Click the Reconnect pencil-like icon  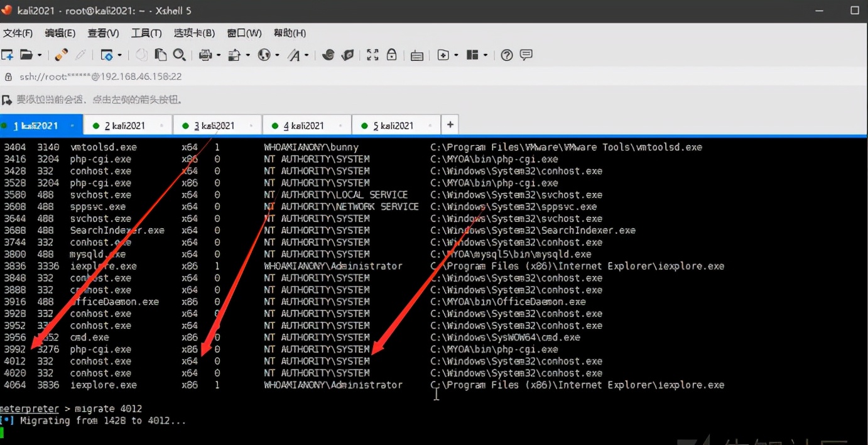pyautogui.click(x=80, y=55)
